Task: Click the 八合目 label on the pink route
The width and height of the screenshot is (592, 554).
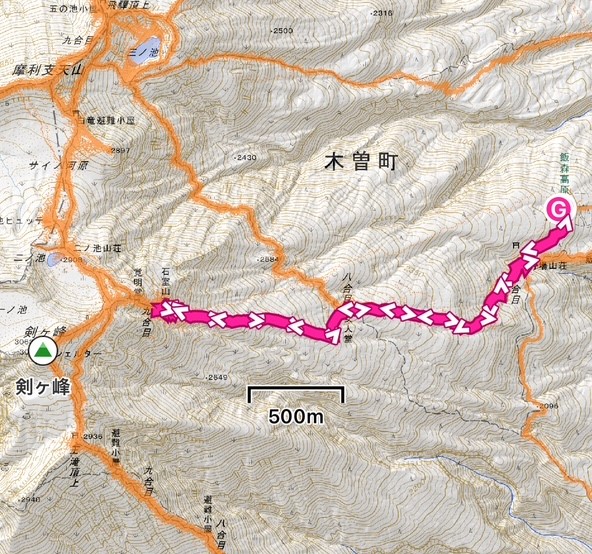Action: tap(346, 288)
